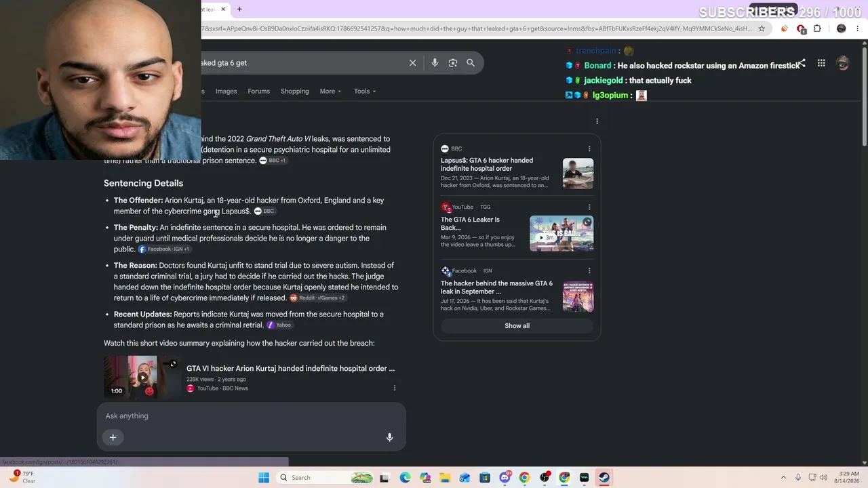Screen dimensions: 868x488
Task: Open the Chrome profile avatar in the toolbar
Action: coord(842,28)
